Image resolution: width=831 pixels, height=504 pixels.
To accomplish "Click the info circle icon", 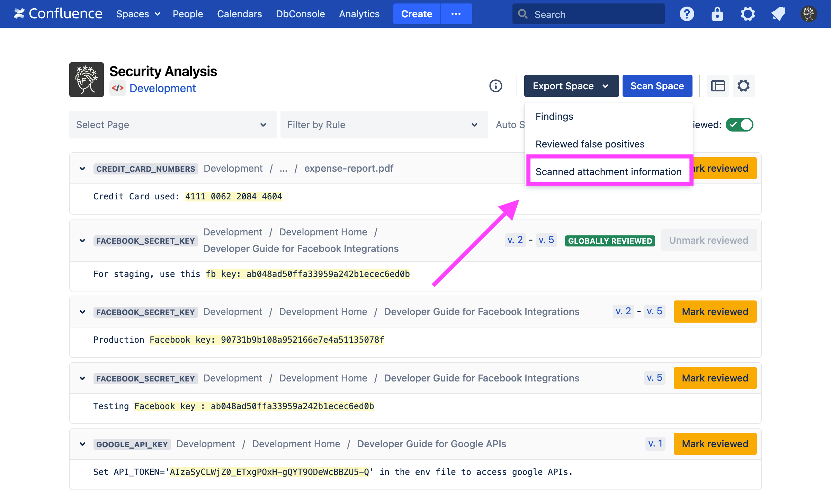I will (495, 86).
